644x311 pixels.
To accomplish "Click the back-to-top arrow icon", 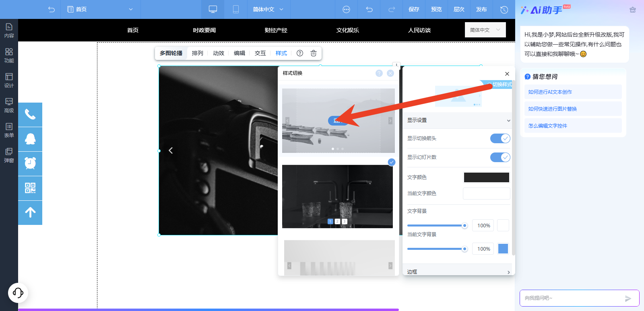I will coord(30,212).
